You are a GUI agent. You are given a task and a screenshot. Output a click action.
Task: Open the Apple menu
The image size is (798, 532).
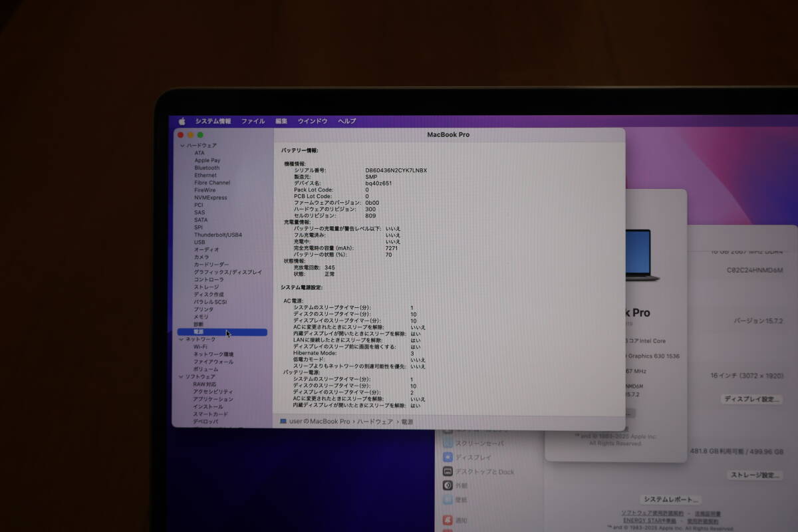(x=182, y=121)
